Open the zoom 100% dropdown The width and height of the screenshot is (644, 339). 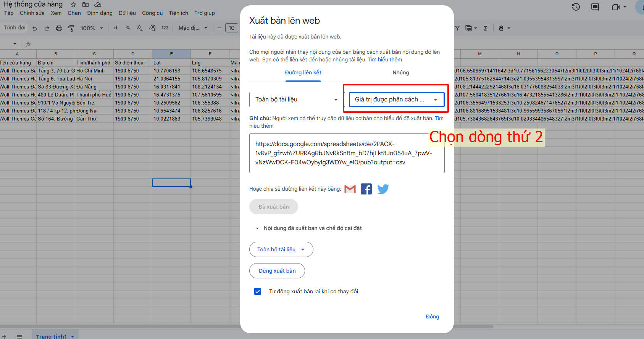[x=92, y=28]
